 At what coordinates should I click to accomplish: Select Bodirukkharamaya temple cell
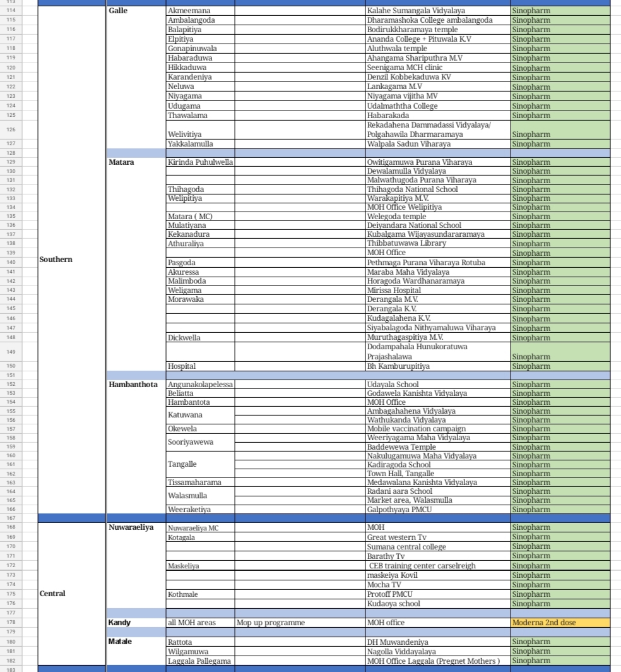point(438,30)
